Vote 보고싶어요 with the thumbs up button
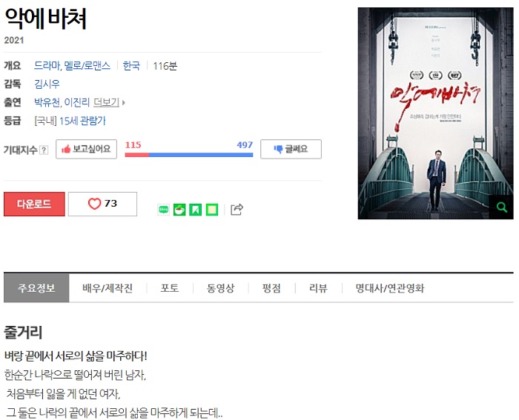Viewport: 519px width, 420px height. tap(87, 149)
